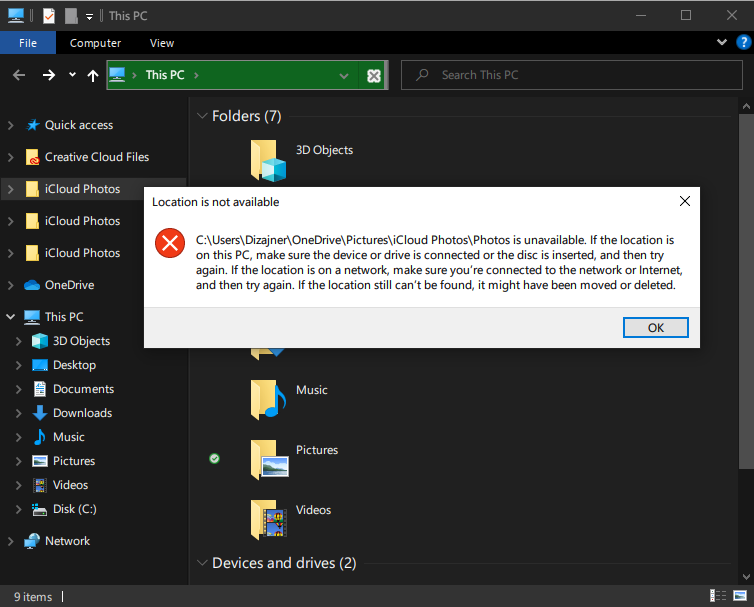Click the Search This PC field

coord(572,75)
